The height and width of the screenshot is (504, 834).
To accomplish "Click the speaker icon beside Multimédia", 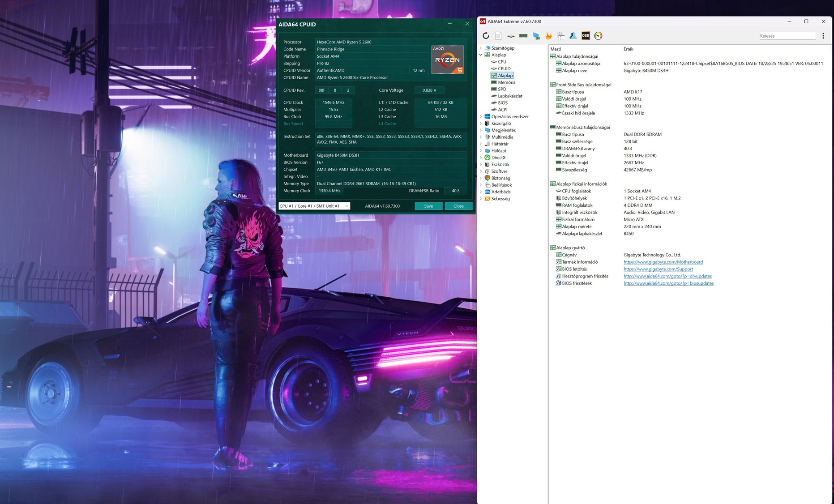I will click(488, 137).
